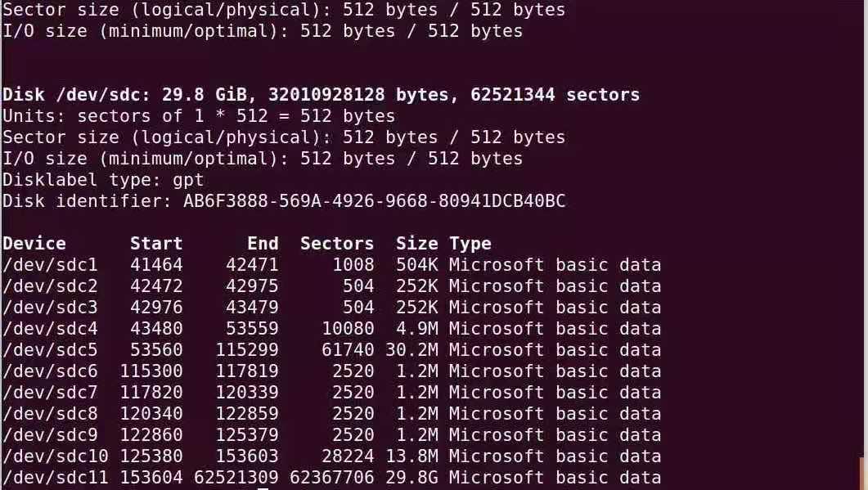Click the Device column header

[x=34, y=244]
